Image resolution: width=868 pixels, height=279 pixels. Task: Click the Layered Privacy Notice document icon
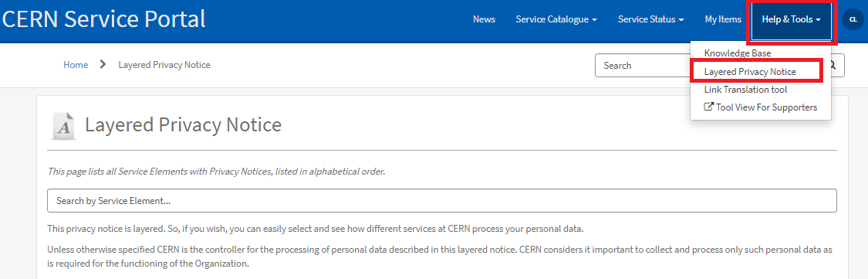point(64,126)
